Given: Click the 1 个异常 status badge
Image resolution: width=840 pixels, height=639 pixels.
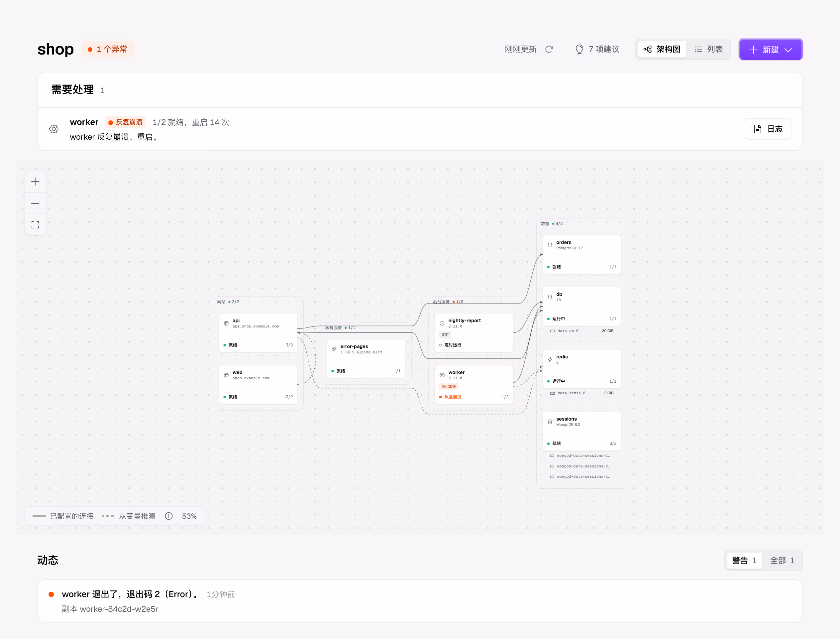Looking at the screenshot, I should click(108, 50).
